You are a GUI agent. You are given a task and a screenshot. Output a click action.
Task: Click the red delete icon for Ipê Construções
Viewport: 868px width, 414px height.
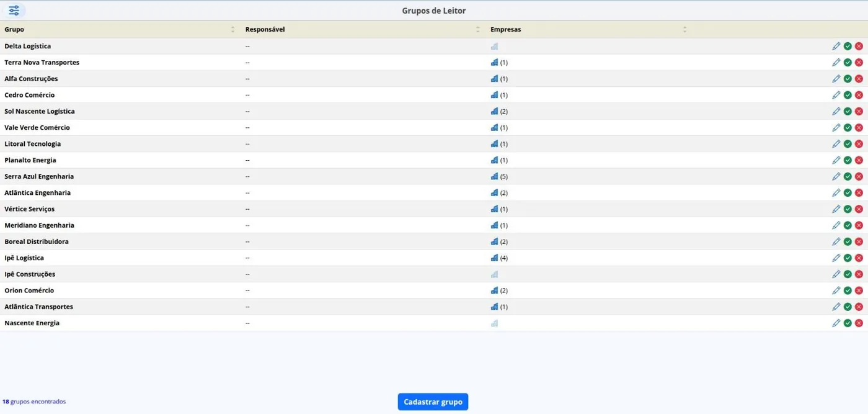[859, 274]
